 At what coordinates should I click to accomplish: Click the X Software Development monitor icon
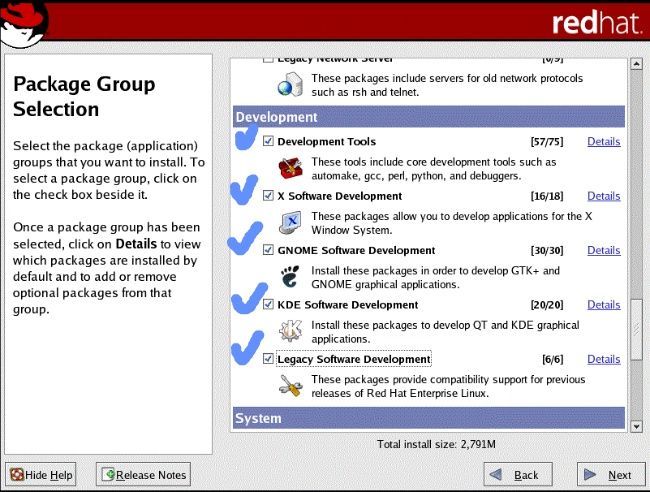pos(290,223)
